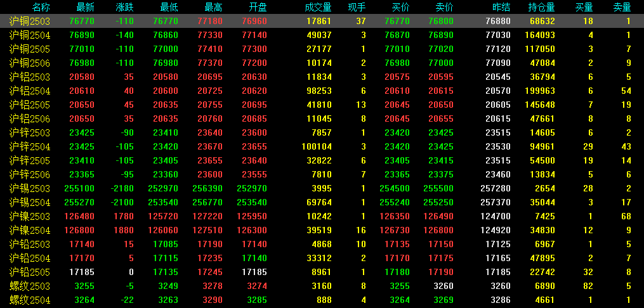Select the 沪锌2506 contract name

click(x=30, y=175)
